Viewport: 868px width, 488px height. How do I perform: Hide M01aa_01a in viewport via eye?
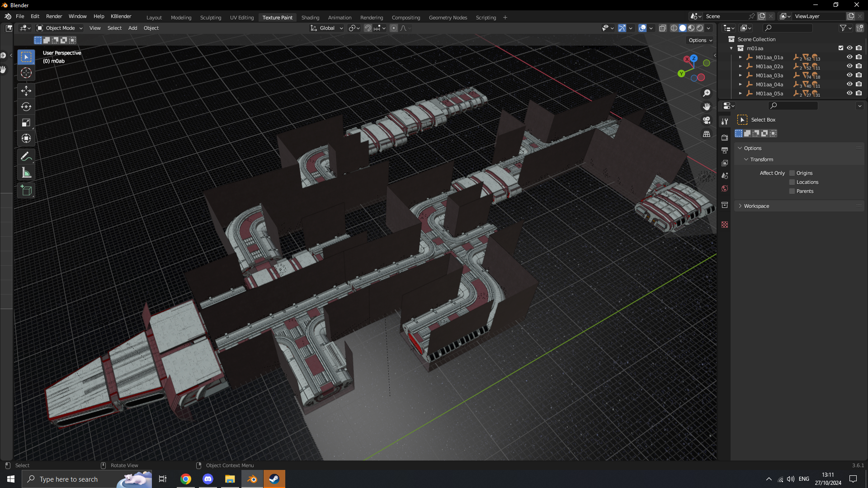click(x=849, y=57)
